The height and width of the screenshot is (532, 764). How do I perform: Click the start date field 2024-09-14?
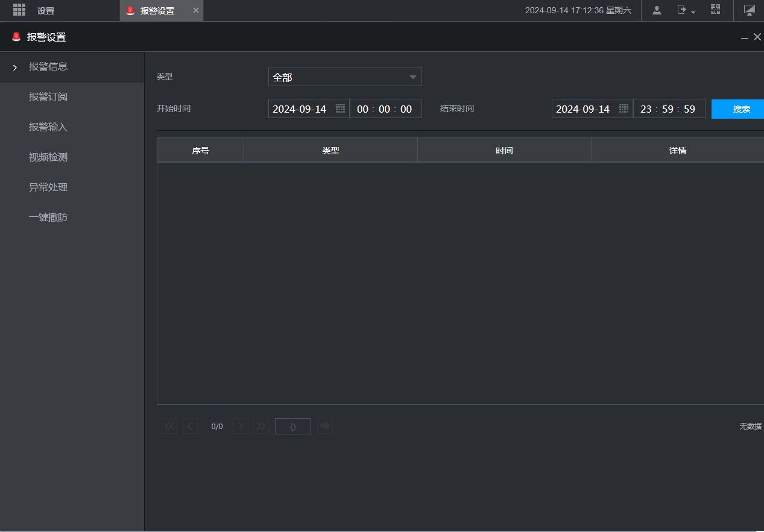[309, 109]
